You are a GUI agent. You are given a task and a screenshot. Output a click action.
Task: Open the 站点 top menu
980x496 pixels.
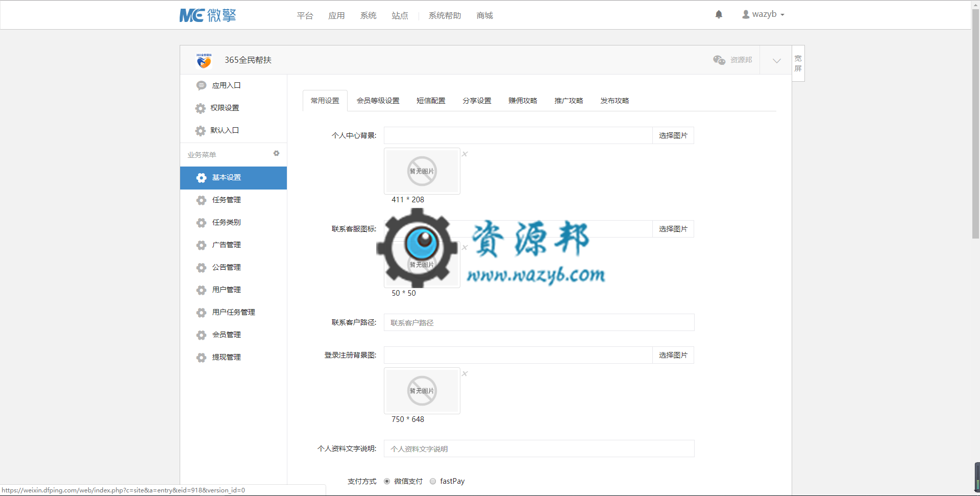400,15
